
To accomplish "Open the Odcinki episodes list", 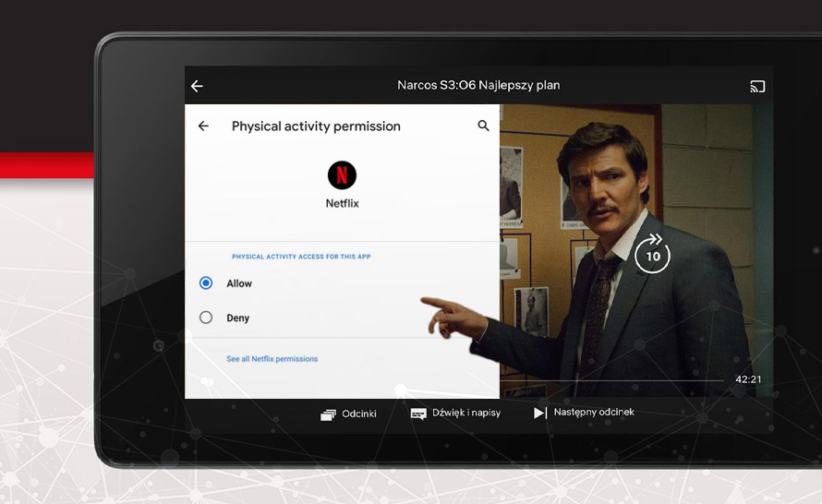I will click(348, 414).
